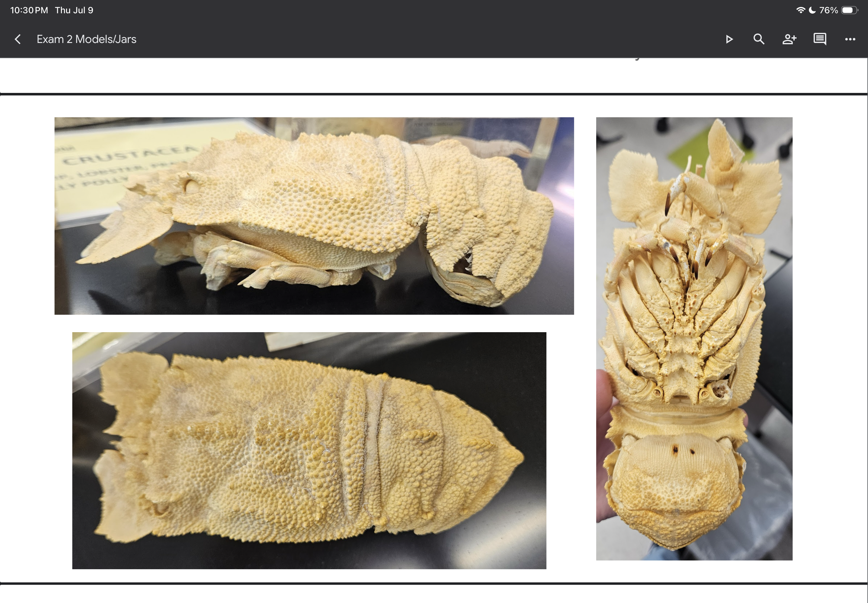Start slideshow with the play icon

pos(729,39)
